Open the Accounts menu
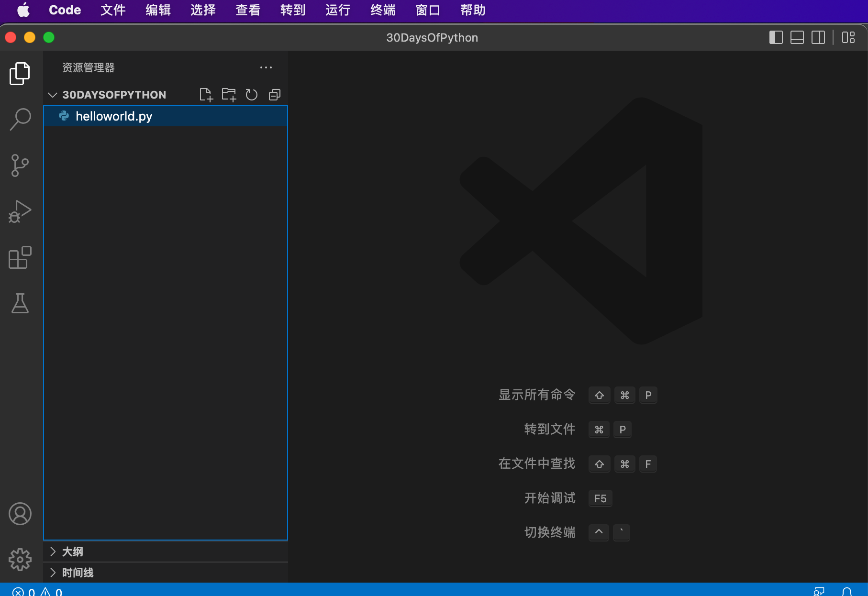 pyautogui.click(x=20, y=514)
